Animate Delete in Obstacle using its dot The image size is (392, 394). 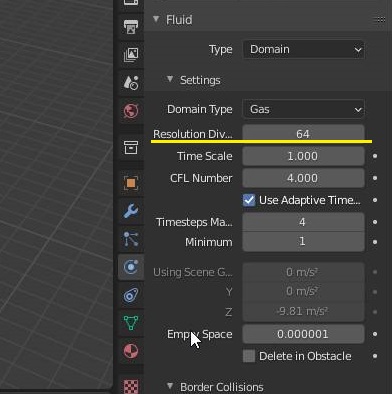[x=375, y=356]
